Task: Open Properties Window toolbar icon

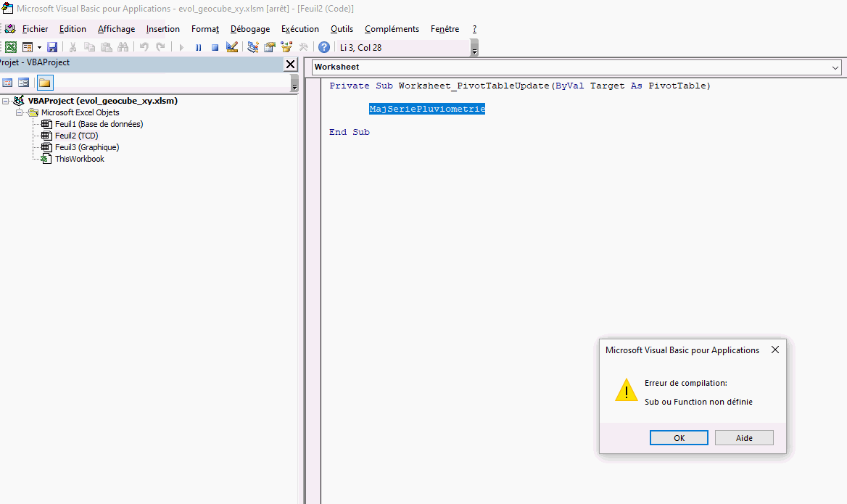Action: point(270,47)
